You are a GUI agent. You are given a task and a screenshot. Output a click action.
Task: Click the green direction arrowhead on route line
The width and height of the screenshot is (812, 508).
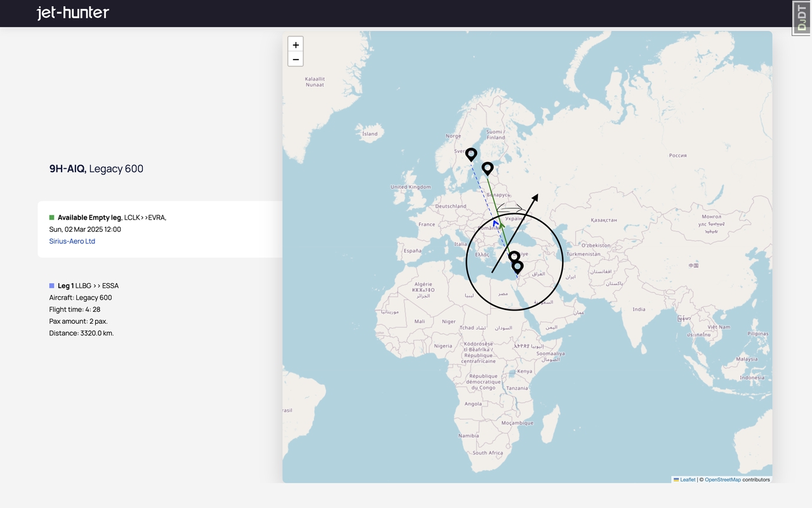(x=501, y=224)
